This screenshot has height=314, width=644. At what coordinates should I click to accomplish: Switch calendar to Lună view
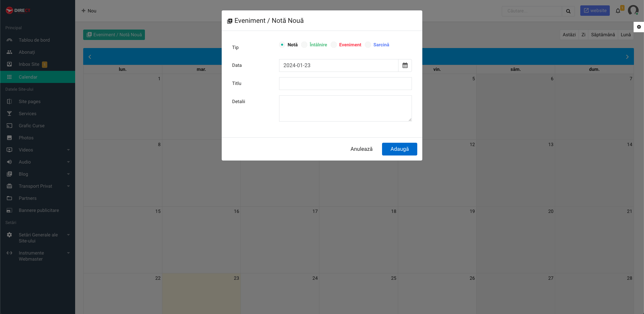click(626, 35)
